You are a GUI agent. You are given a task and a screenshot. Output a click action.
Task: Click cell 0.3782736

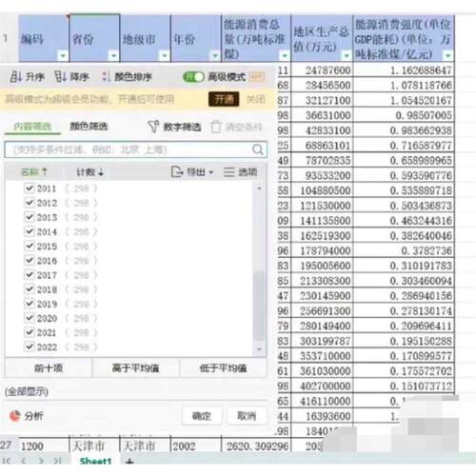pyautogui.click(x=404, y=250)
